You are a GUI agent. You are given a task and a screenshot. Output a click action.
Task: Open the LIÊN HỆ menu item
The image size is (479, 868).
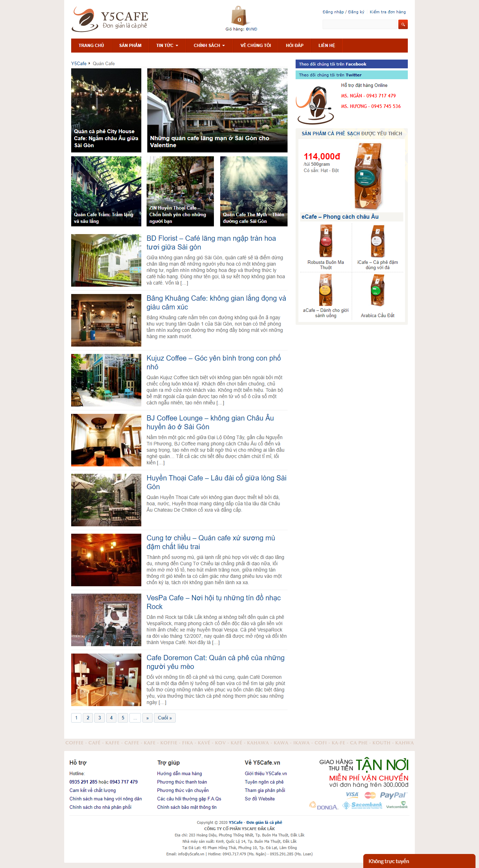327,46
